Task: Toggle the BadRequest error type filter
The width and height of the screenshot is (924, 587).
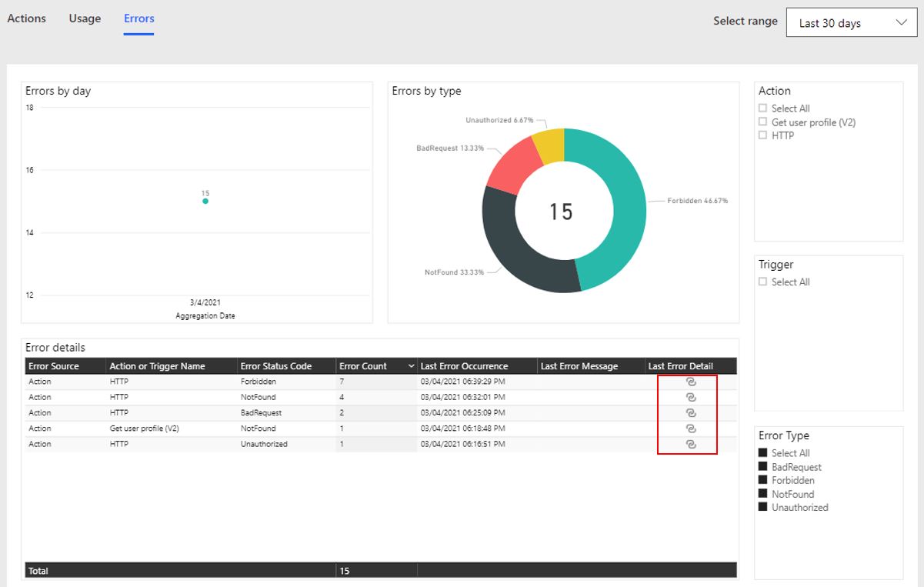Action: 763,467
